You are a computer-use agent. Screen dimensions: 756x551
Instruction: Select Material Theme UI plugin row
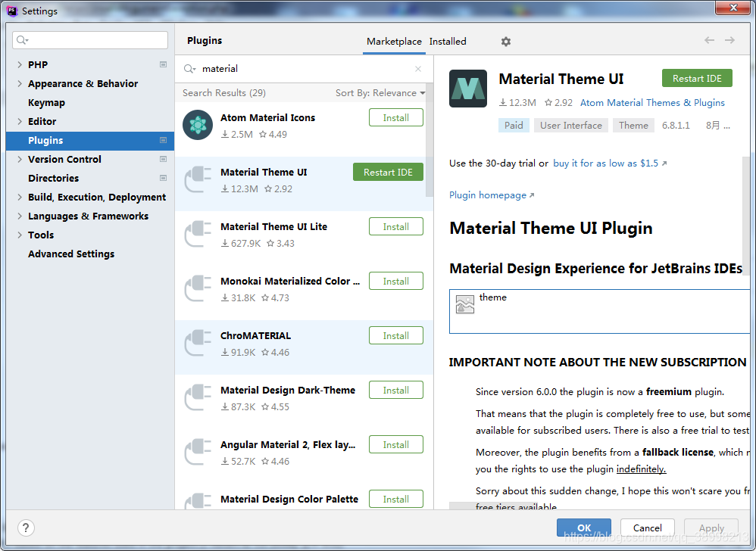click(304, 183)
